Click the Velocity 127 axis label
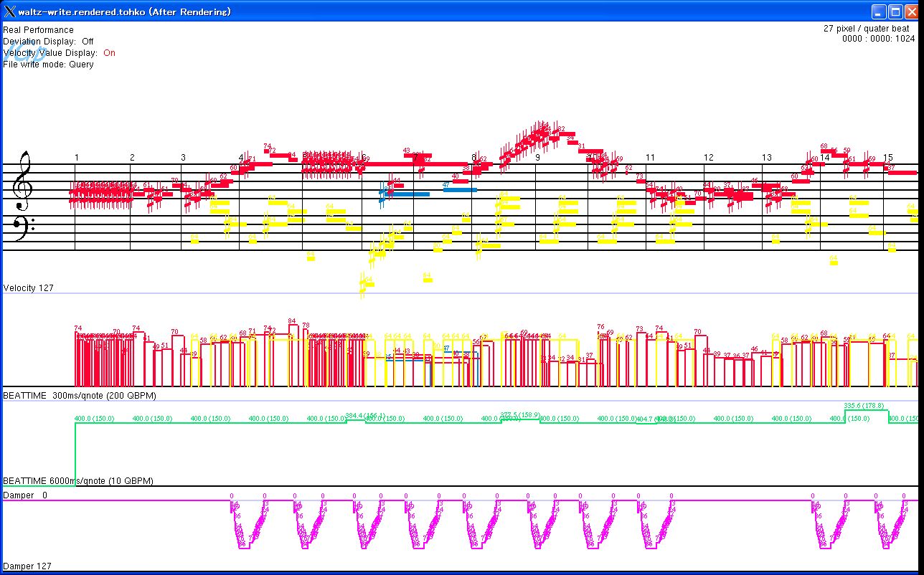Image resolution: width=924 pixels, height=575 pixels. pyautogui.click(x=28, y=288)
